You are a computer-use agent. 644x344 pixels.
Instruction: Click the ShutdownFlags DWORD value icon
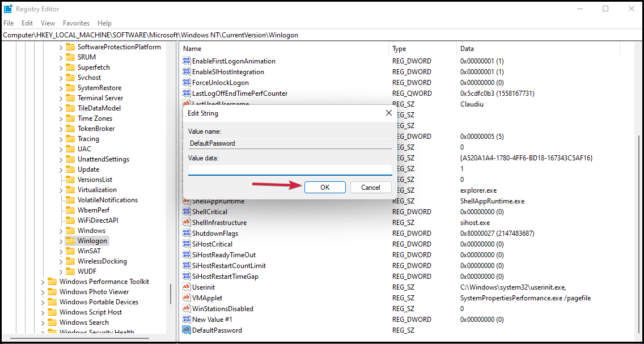click(187, 233)
